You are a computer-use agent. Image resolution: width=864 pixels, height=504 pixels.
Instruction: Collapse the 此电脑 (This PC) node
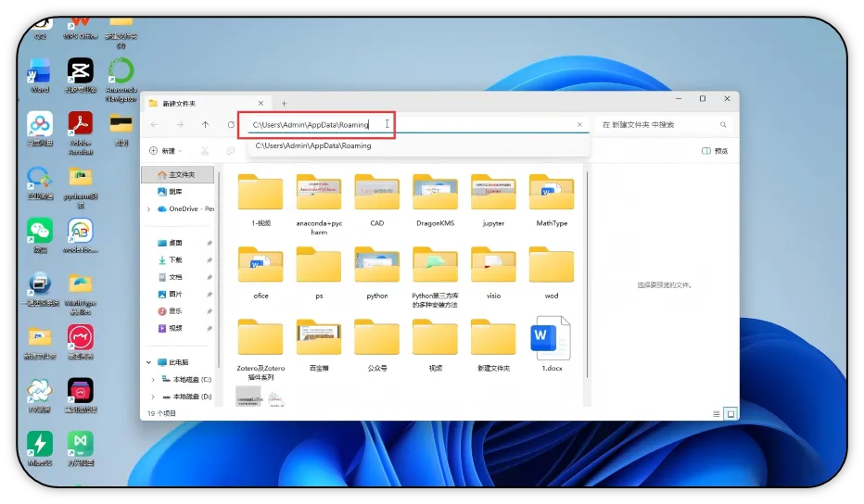click(148, 362)
